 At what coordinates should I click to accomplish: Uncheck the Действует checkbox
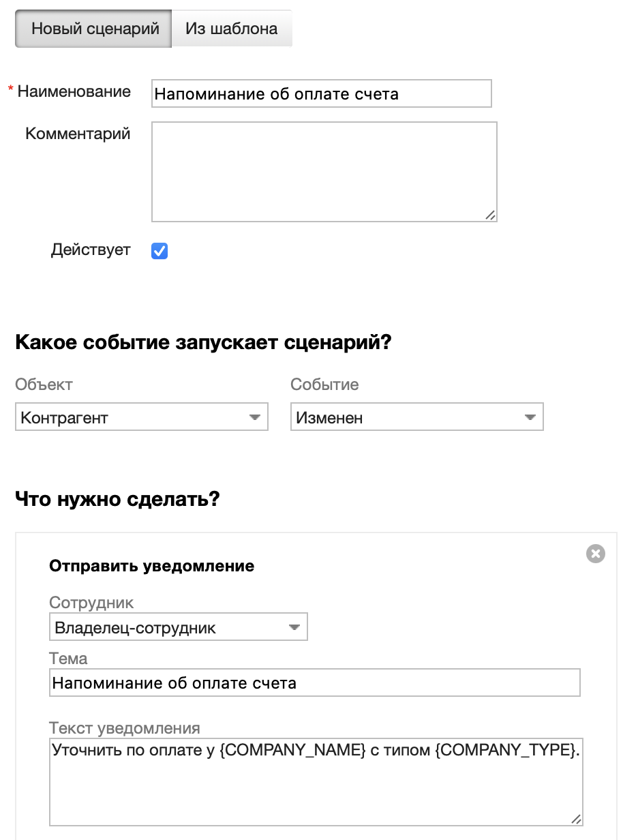point(159,251)
